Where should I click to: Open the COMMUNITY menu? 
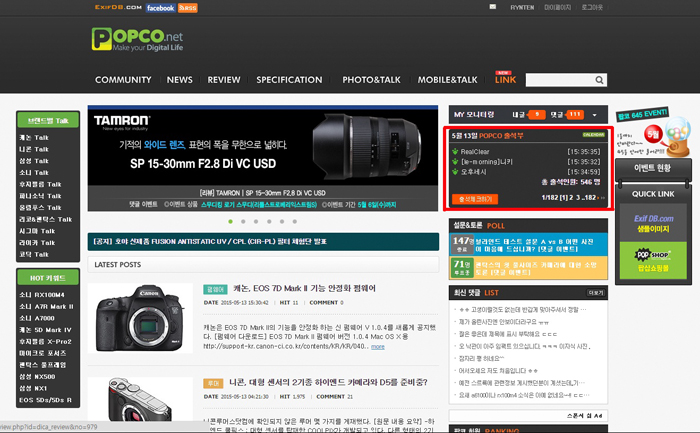click(123, 80)
